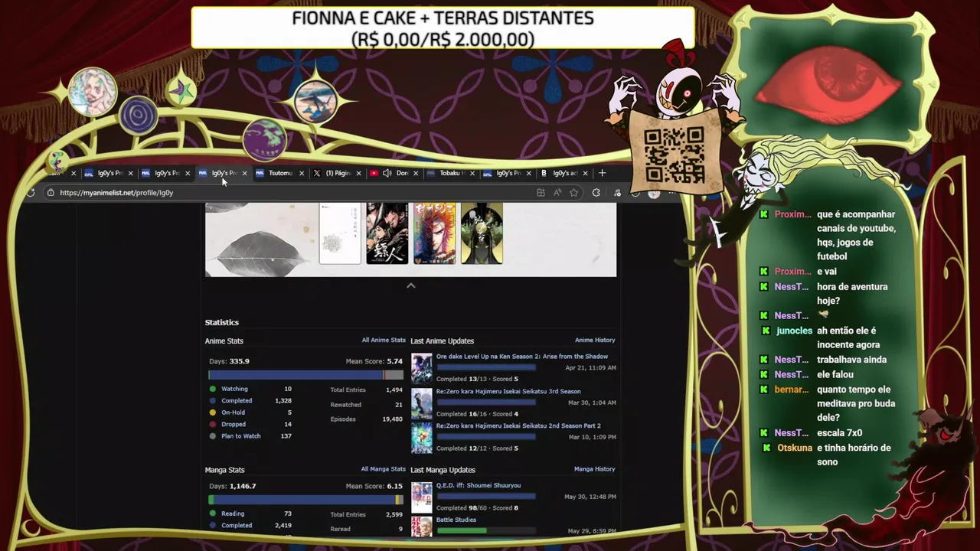Click the manga stats distribution bar
The width and height of the screenshot is (980, 551).
click(305, 500)
